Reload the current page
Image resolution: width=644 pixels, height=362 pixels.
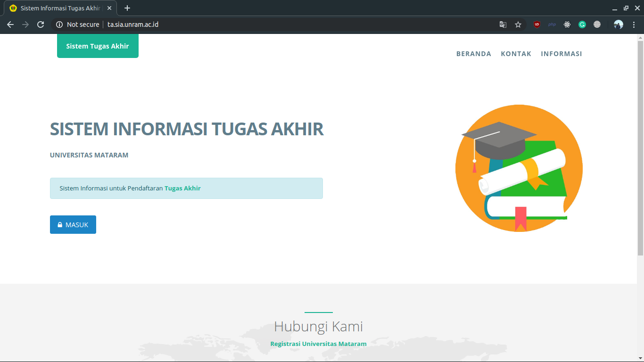point(41,25)
